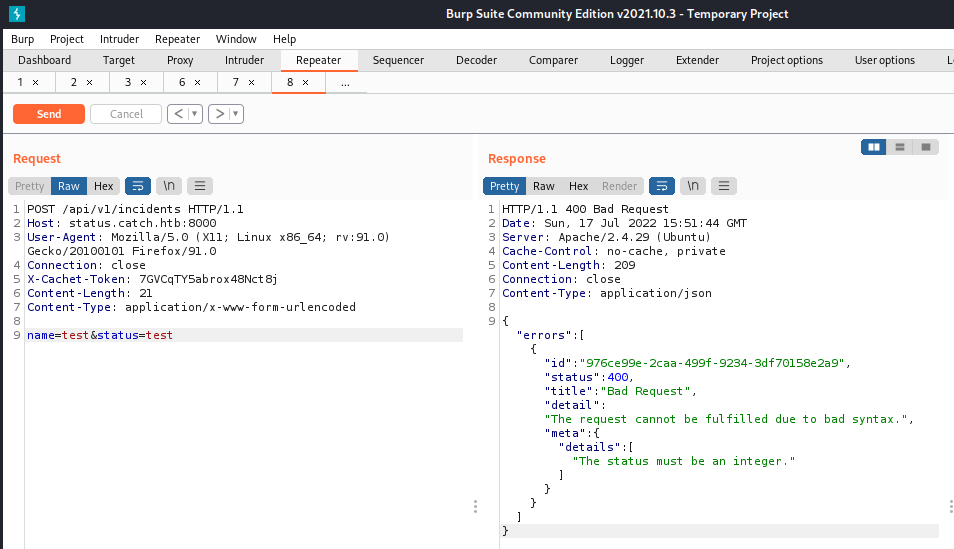Viewport: 954px width, 549px height.
Task: Switch to the User options tab
Action: pyautogui.click(x=885, y=60)
